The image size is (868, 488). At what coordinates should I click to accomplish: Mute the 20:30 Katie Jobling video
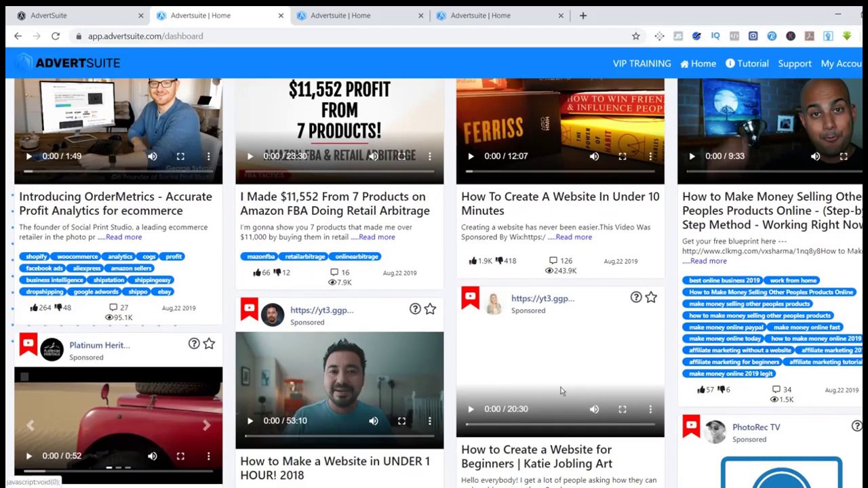[x=595, y=409]
